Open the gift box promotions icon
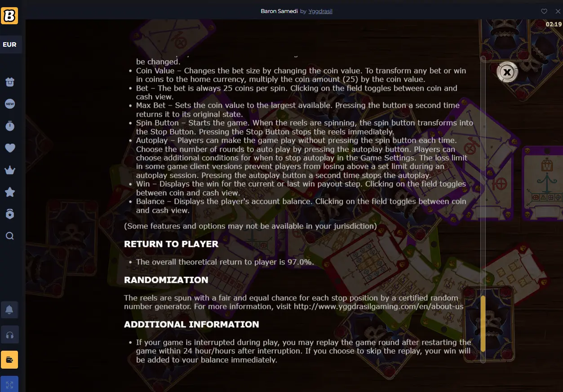 point(10,82)
